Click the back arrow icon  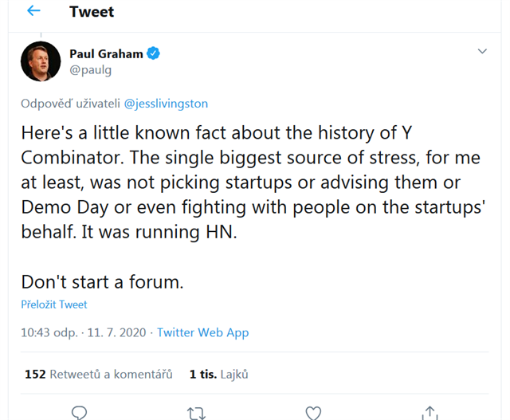click(x=33, y=11)
